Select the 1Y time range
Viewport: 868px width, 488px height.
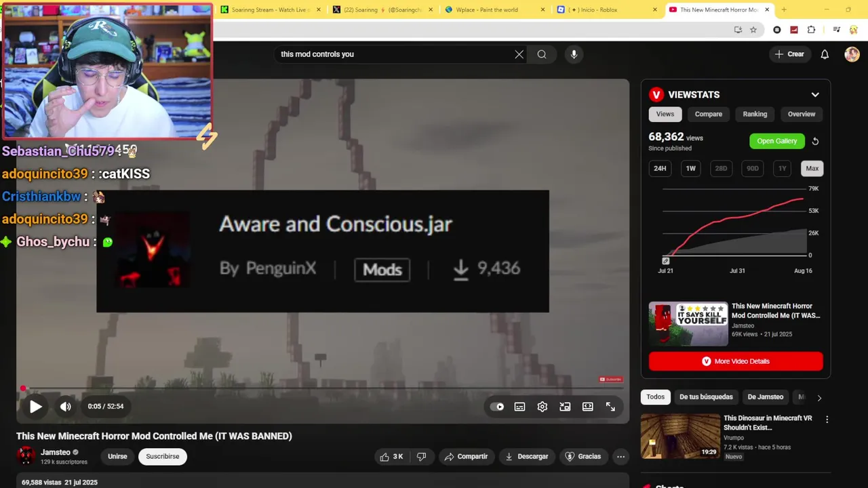pos(783,168)
